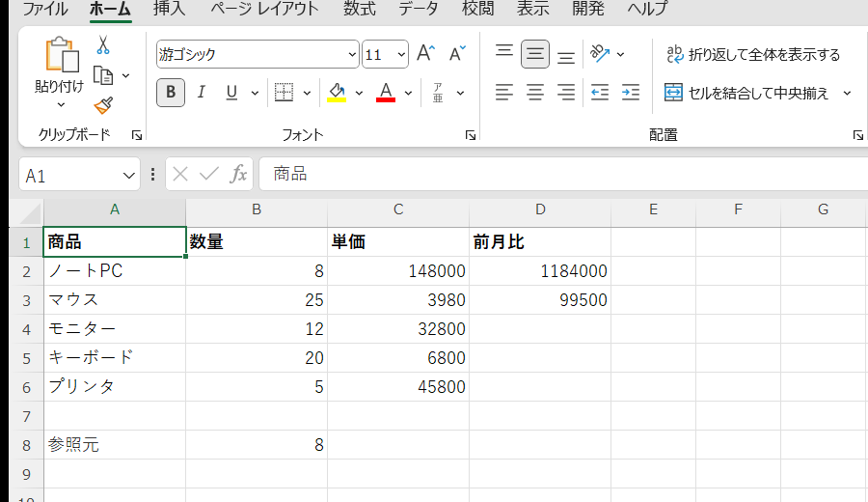Click セルを結合して中央揃え button
The width and height of the screenshot is (868, 502).
click(746, 93)
